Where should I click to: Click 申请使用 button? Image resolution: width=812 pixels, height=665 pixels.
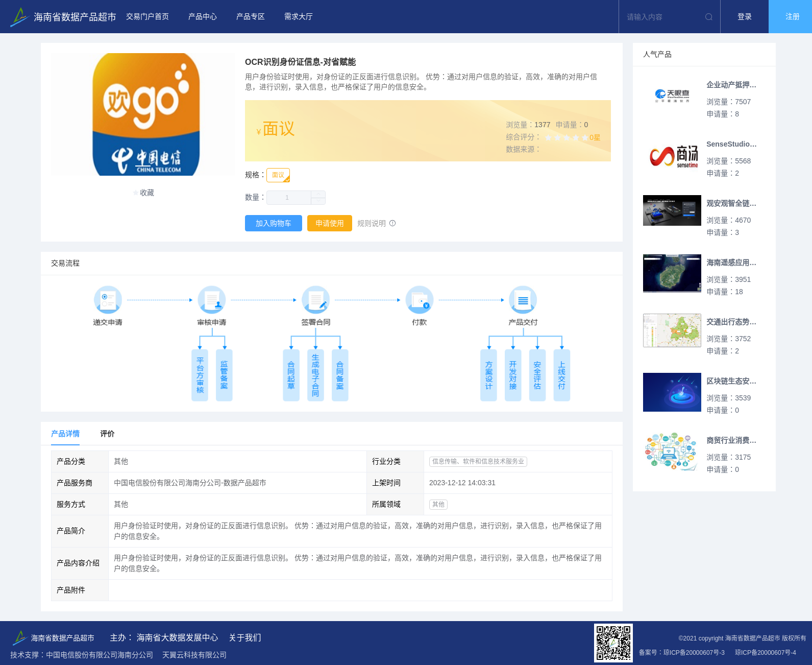coord(330,223)
